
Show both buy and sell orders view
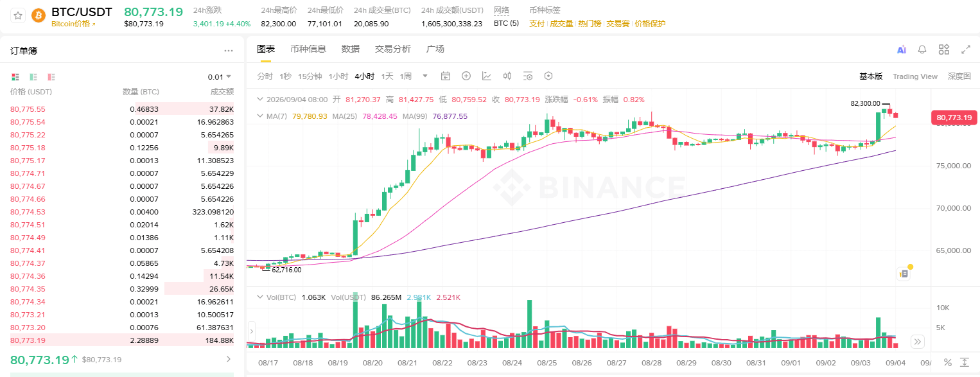click(15, 77)
